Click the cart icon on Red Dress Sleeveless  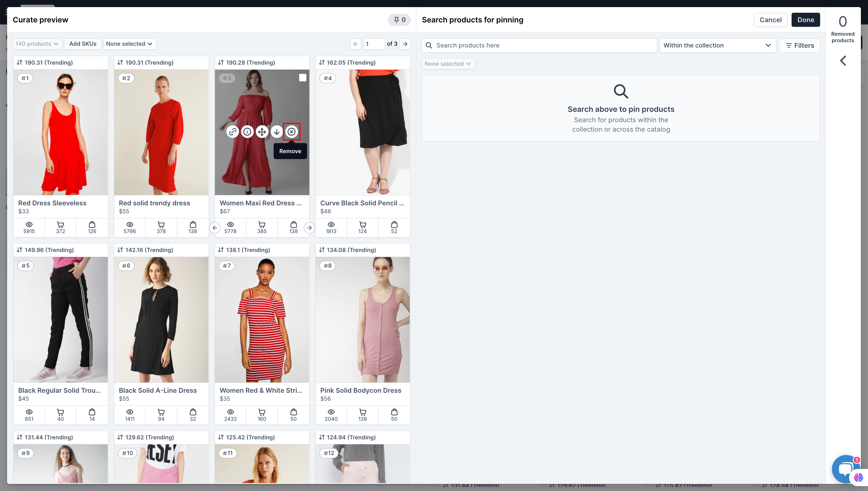pyautogui.click(x=61, y=225)
